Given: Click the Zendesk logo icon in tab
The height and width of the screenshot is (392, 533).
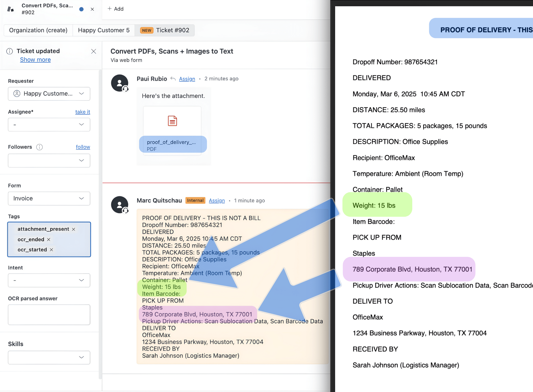Looking at the screenshot, I should click(10, 9).
